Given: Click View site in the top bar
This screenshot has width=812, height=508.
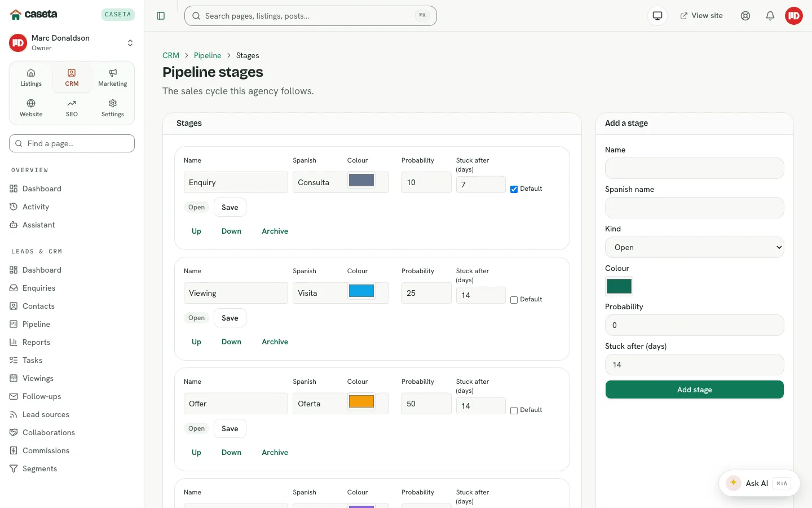Looking at the screenshot, I should coord(701,16).
